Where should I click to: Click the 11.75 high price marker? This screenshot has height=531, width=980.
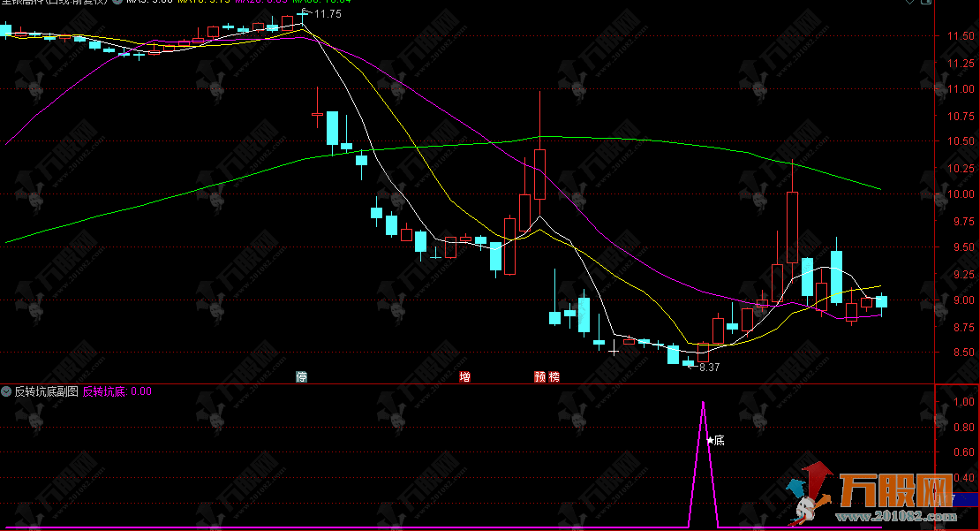[x=328, y=14]
